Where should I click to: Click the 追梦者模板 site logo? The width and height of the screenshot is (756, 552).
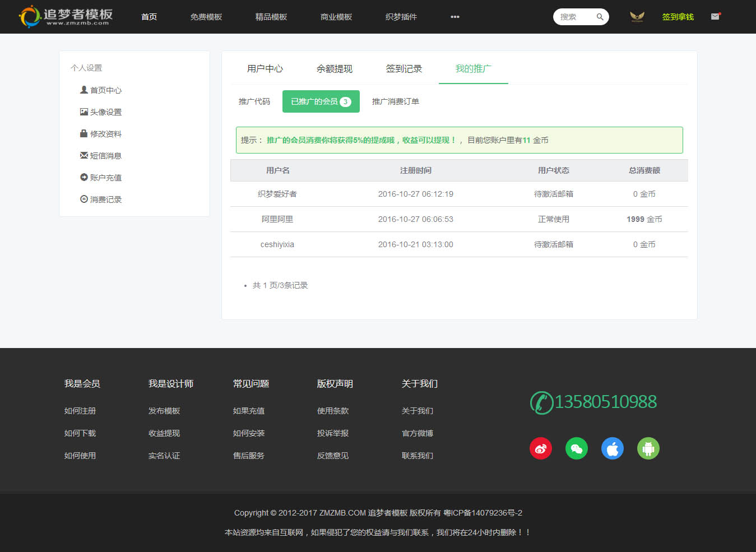point(66,16)
